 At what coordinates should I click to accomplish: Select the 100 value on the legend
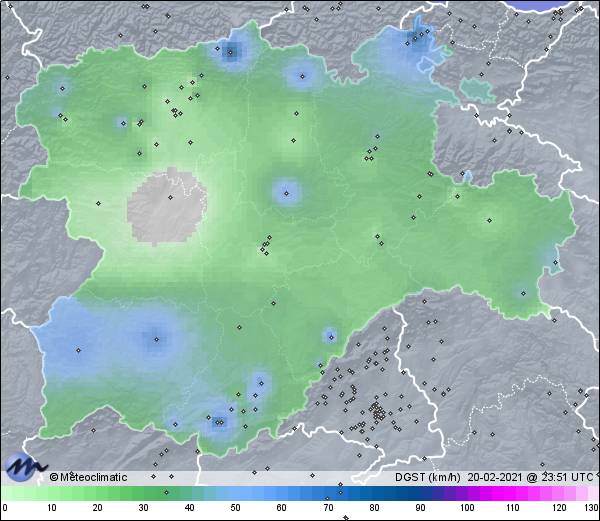467,508
